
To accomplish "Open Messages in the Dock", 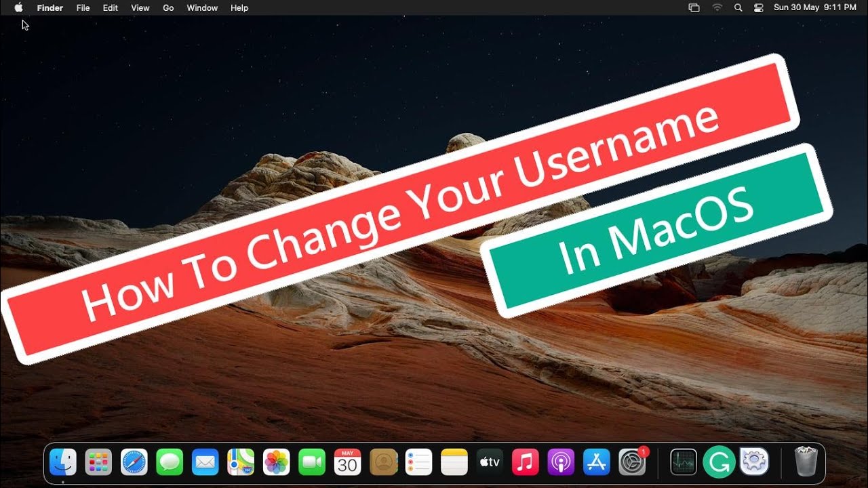I will (x=170, y=462).
